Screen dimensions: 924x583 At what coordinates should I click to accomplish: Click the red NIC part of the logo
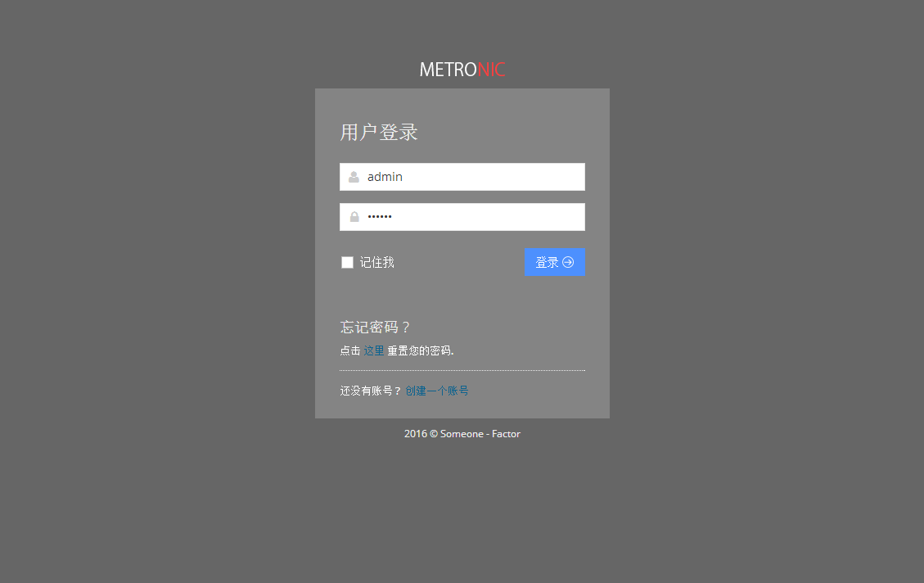pyautogui.click(x=492, y=70)
